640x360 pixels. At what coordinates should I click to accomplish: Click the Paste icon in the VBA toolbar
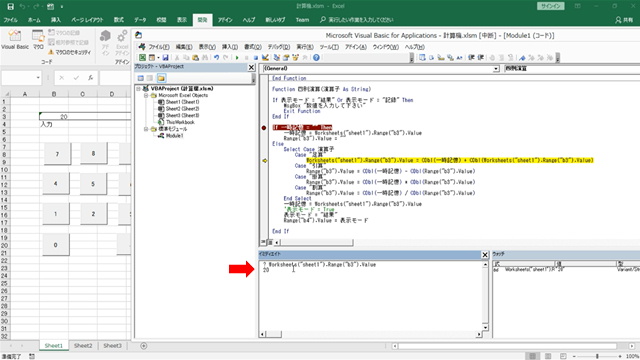[195, 58]
